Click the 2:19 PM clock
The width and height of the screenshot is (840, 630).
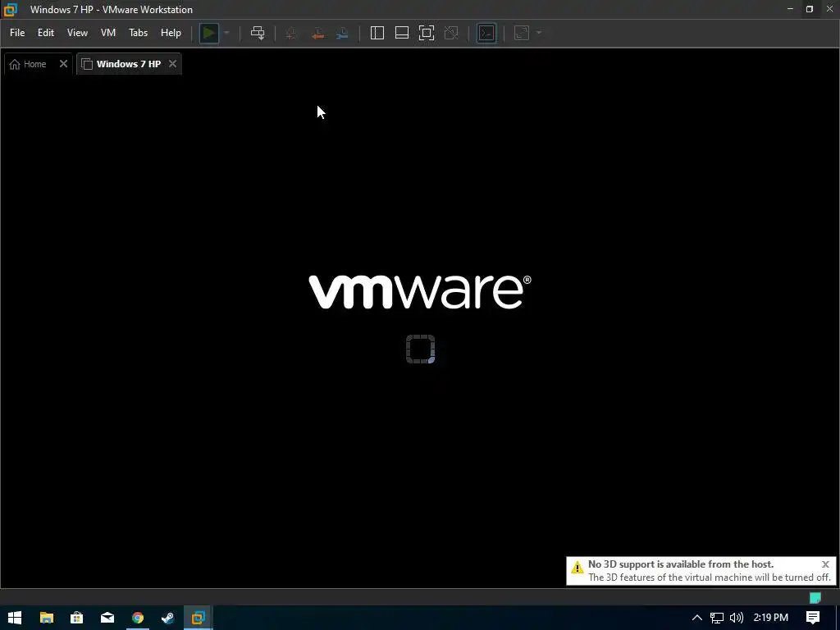click(x=770, y=618)
